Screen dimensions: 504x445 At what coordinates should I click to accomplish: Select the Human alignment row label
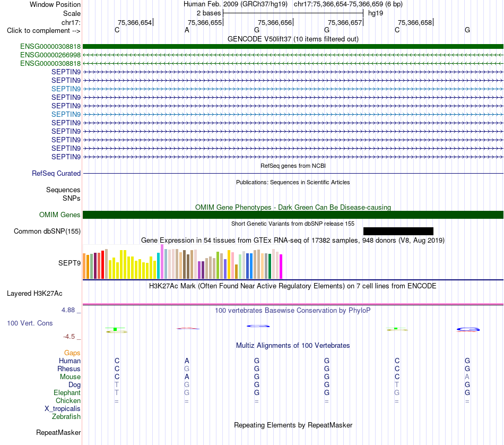point(69,361)
